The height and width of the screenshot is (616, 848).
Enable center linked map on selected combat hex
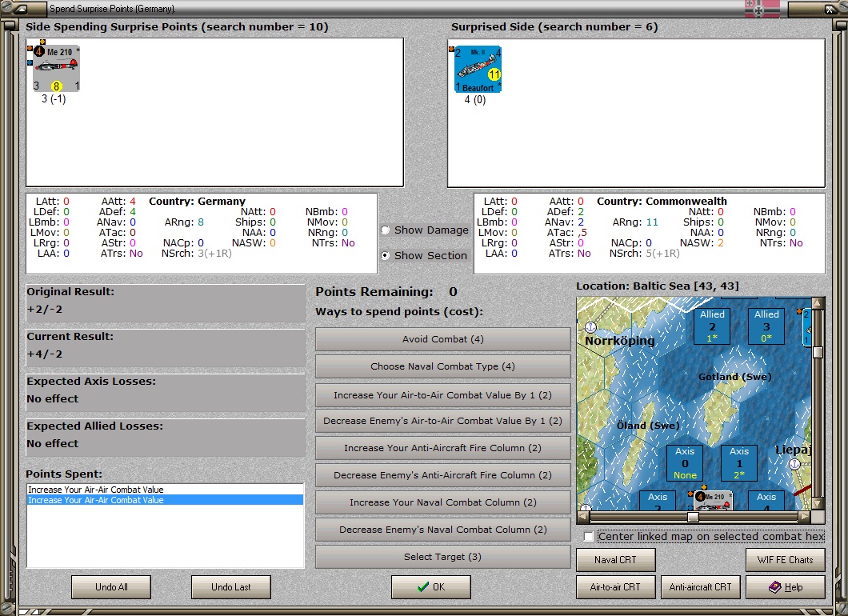tap(590, 537)
